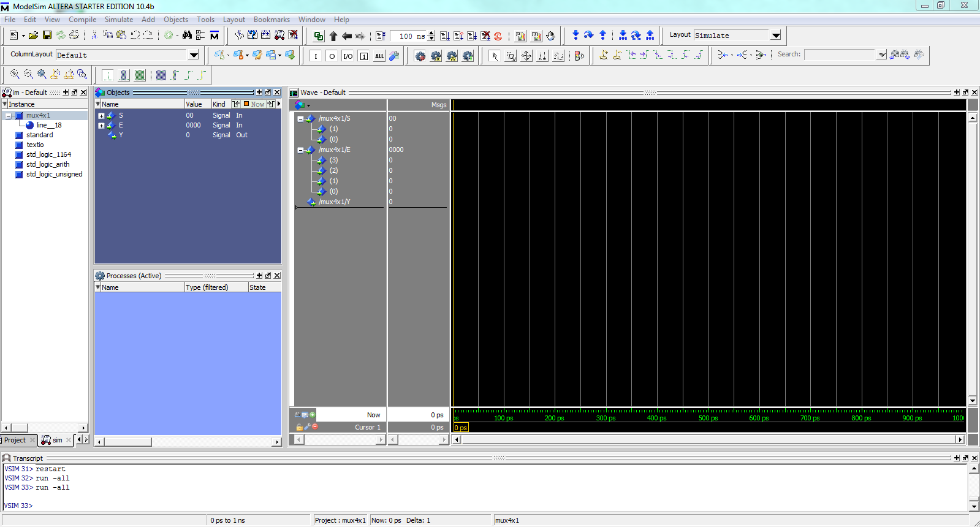Click the Step over curved arrow icon
Image resolution: width=980 pixels, height=527 pixels.
tap(589, 36)
